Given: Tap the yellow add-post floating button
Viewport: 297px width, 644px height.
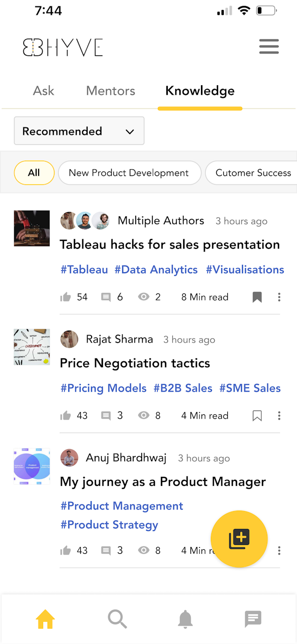Looking at the screenshot, I should (239, 538).
